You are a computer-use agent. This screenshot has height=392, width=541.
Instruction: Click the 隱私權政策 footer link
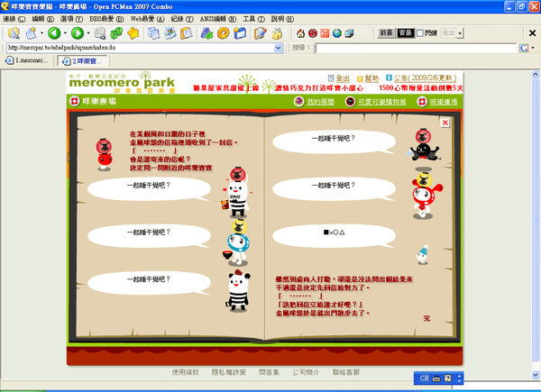[x=229, y=372]
